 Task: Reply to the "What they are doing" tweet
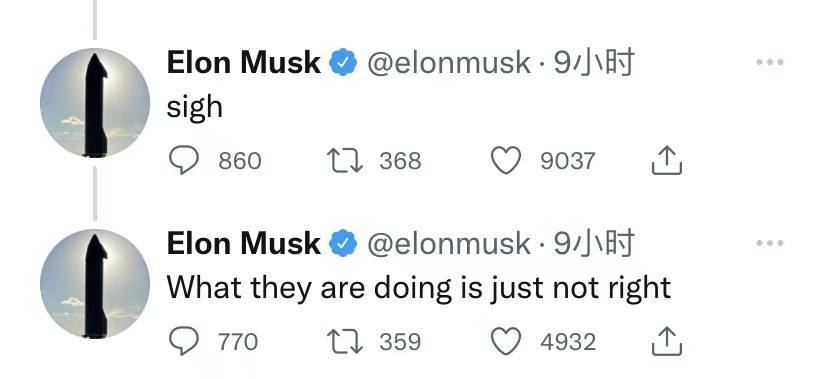(x=183, y=341)
